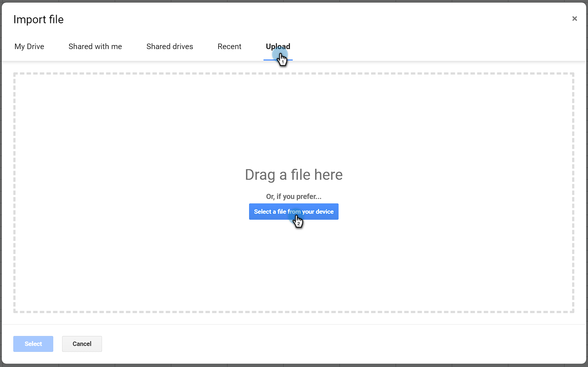
Task: Select the Upload tab
Action: 278,47
